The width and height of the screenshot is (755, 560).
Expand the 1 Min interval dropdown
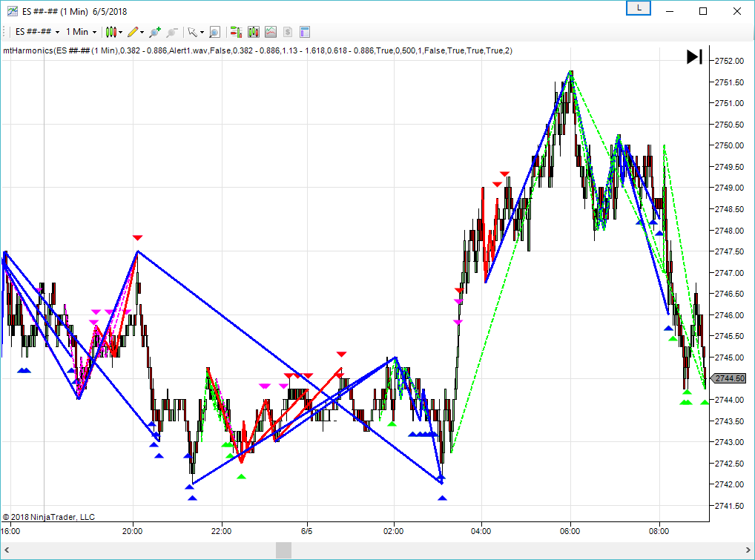[x=81, y=32]
